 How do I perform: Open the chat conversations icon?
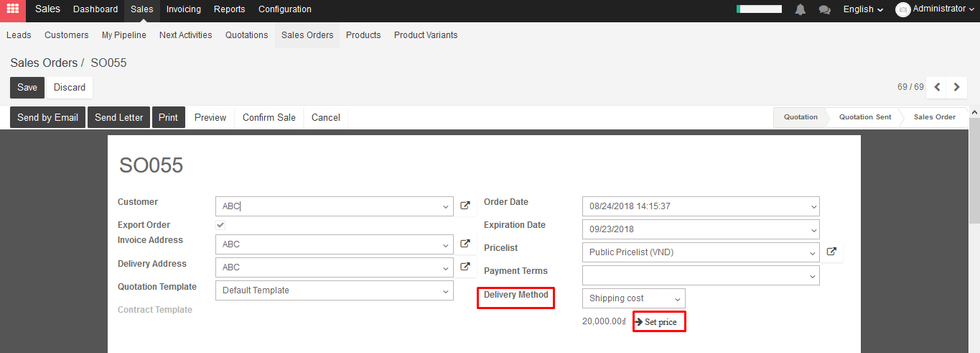click(825, 9)
